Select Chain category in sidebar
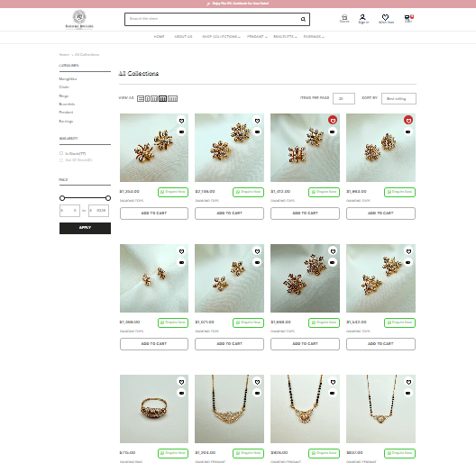This screenshot has height=463, width=476. click(x=64, y=87)
